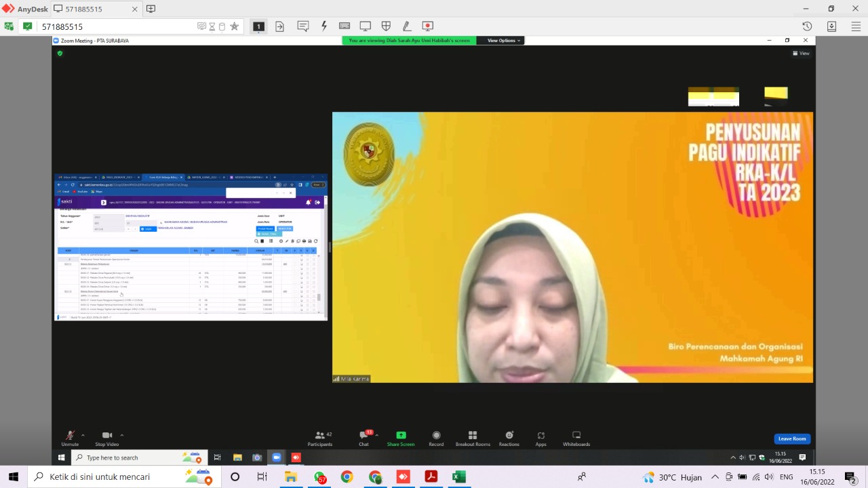868x488 pixels.
Task: Expand audio options arrow beside Unmute
Action: click(x=83, y=435)
